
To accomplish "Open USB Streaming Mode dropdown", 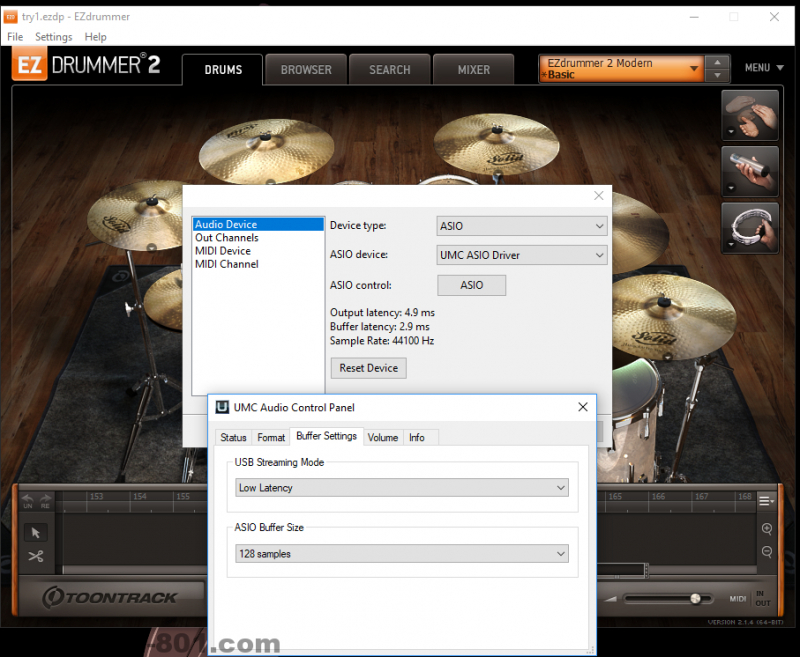I will 402,488.
